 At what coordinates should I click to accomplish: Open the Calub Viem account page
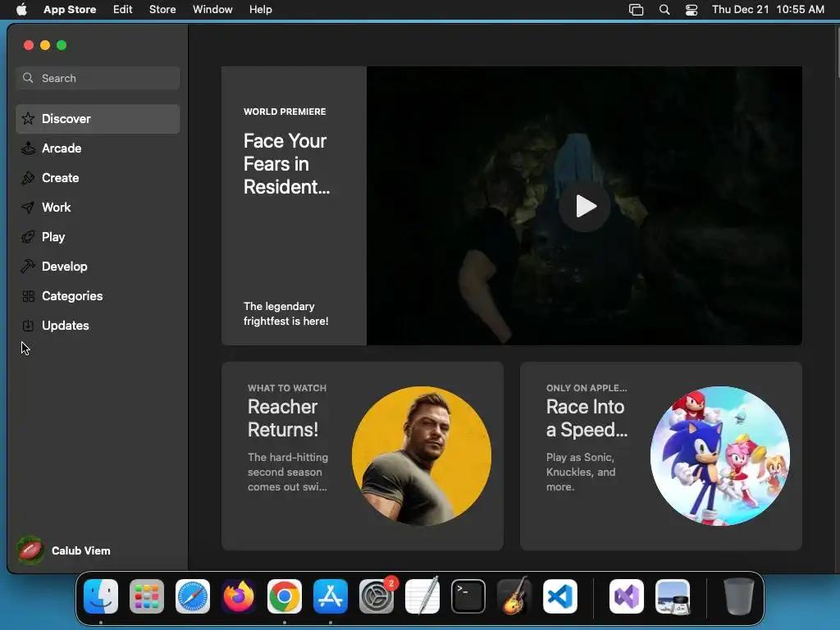(64, 550)
